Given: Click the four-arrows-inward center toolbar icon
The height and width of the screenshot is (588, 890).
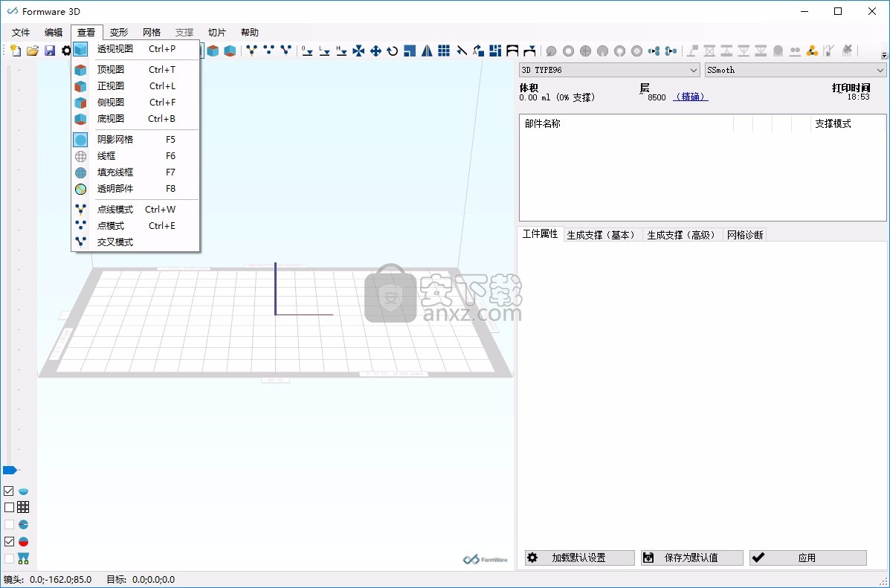Looking at the screenshot, I should pyautogui.click(x=358, y=51).
